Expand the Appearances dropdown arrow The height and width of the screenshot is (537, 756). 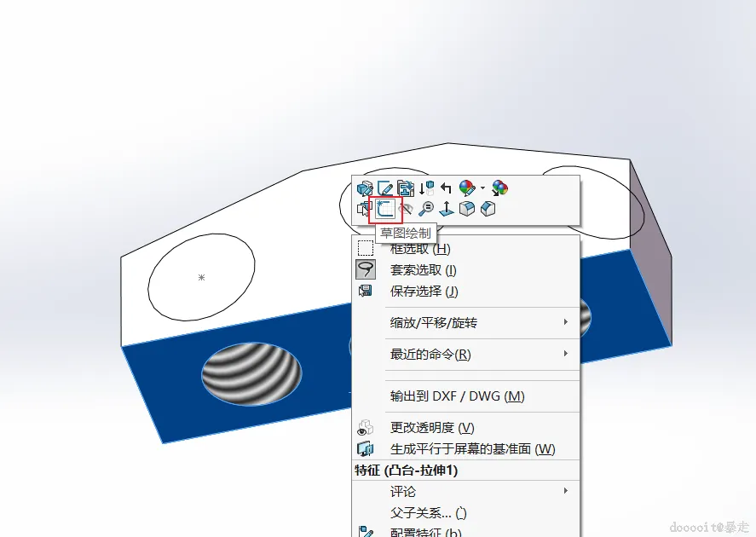pyautogui.click(x=482, y=188)
